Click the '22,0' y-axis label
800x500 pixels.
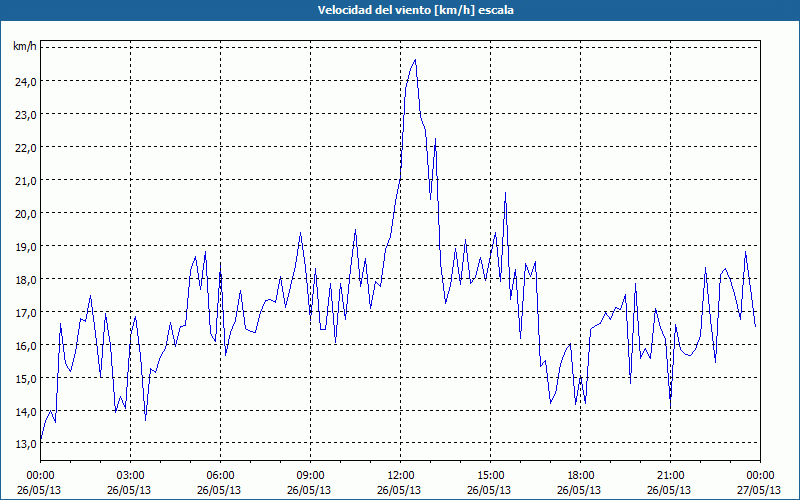click(x=25, y=147)
